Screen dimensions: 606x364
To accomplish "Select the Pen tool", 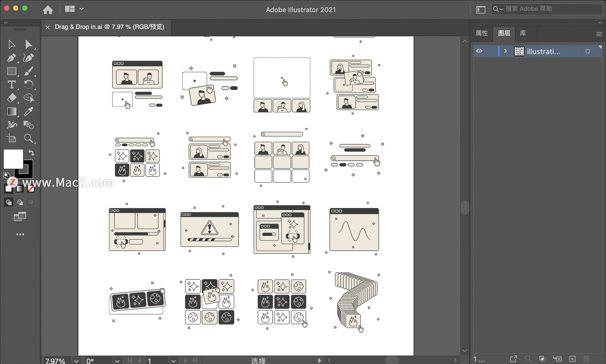I will point(11,58).
